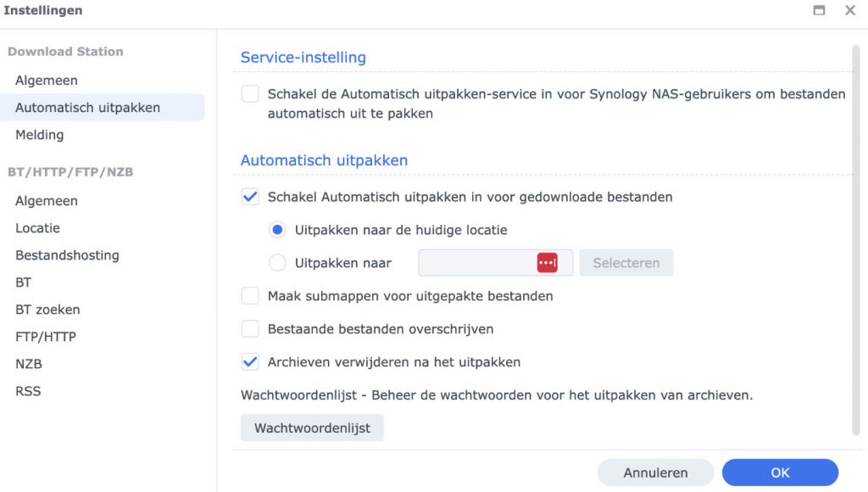868x492 pixels.
Task: Enable Bestaande bestanden overschrijven
Action: pyautogui.click(x=250, y=329)
